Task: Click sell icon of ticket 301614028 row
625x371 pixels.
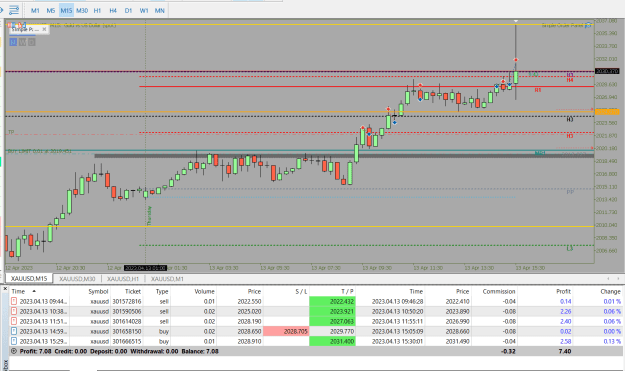Action: tap(14, 321)
